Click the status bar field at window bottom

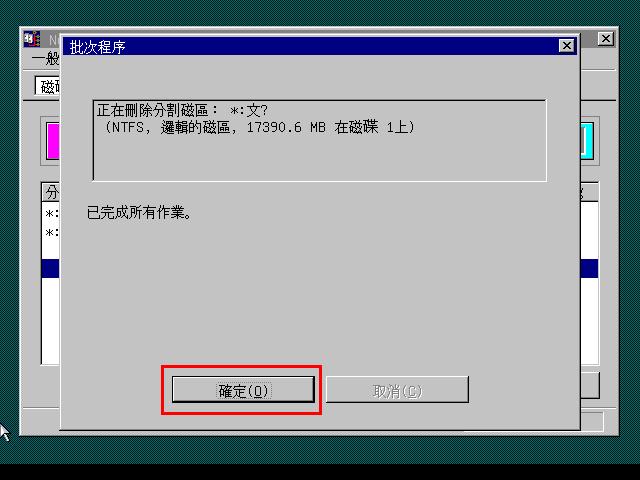point(592,421)
